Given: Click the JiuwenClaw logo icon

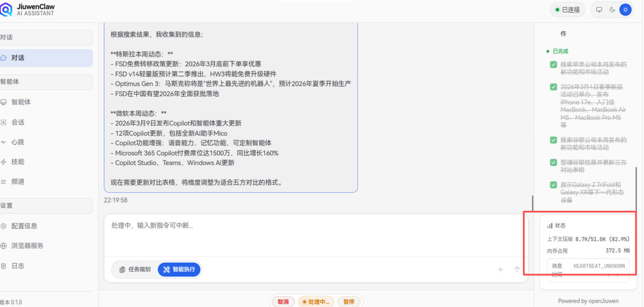Looking at the screenshot, I should [x=6, y=9].
